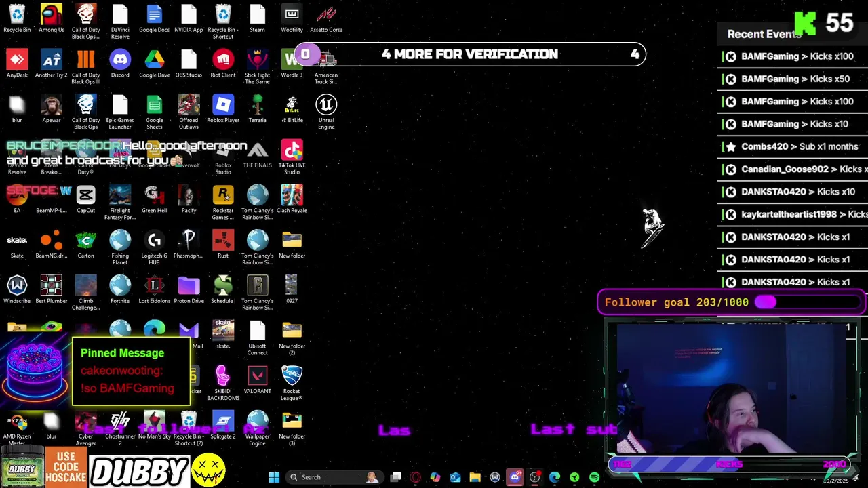Open the Assetto Corsa shortcut
The height and width of the screenshot is (488, 868).
pos(326,19)
